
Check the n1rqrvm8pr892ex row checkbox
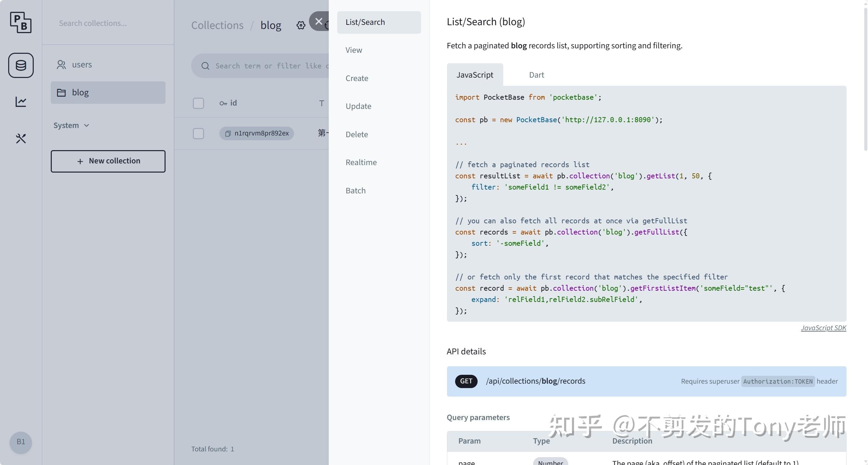tap(198, 133)
